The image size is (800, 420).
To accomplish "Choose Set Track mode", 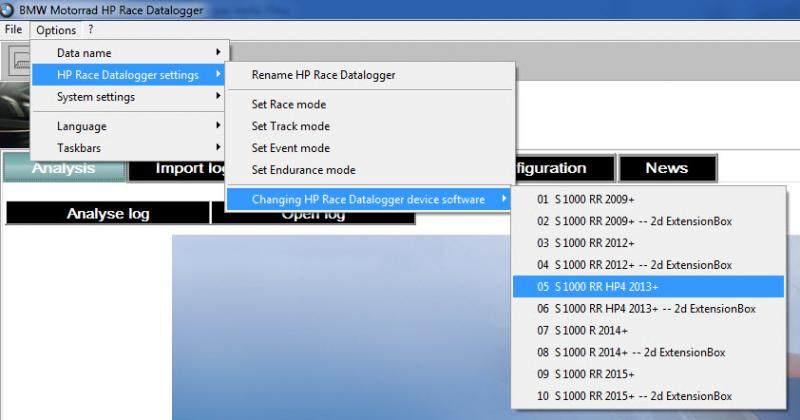I will coord(370,126).
